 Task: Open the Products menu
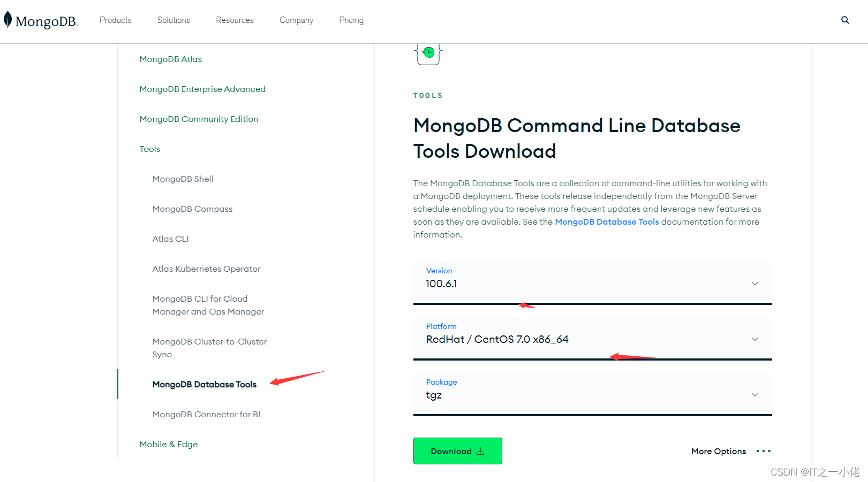tap(115, 20)
